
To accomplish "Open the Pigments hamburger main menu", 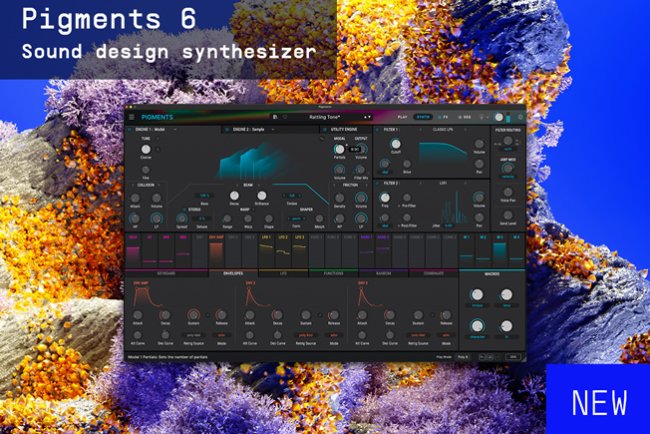I will pyautogui.click(x=132, y=117).
